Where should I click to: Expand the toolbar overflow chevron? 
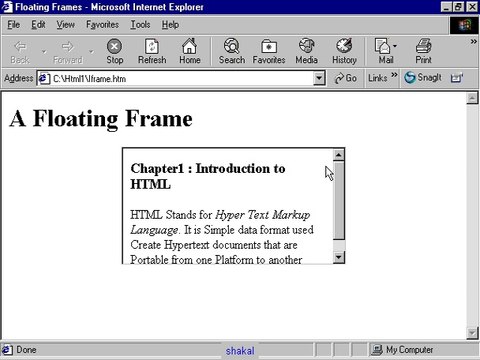click(x=473, y=41)
